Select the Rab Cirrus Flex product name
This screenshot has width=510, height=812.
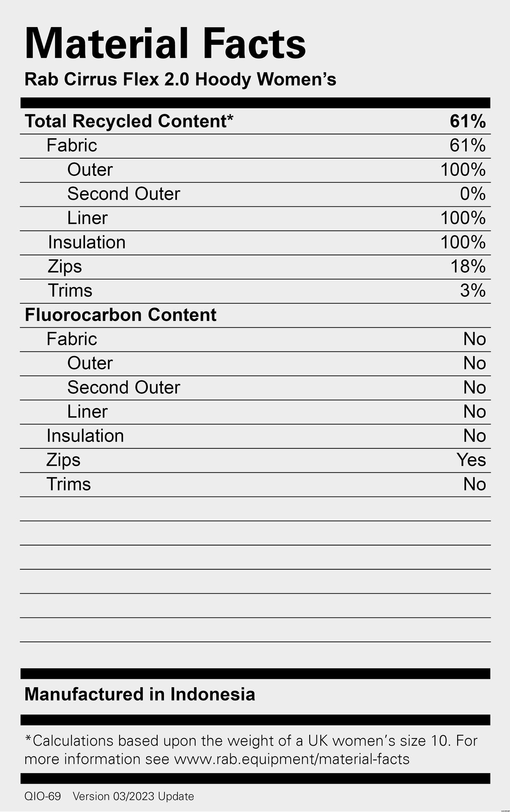(x=180, y=80)
